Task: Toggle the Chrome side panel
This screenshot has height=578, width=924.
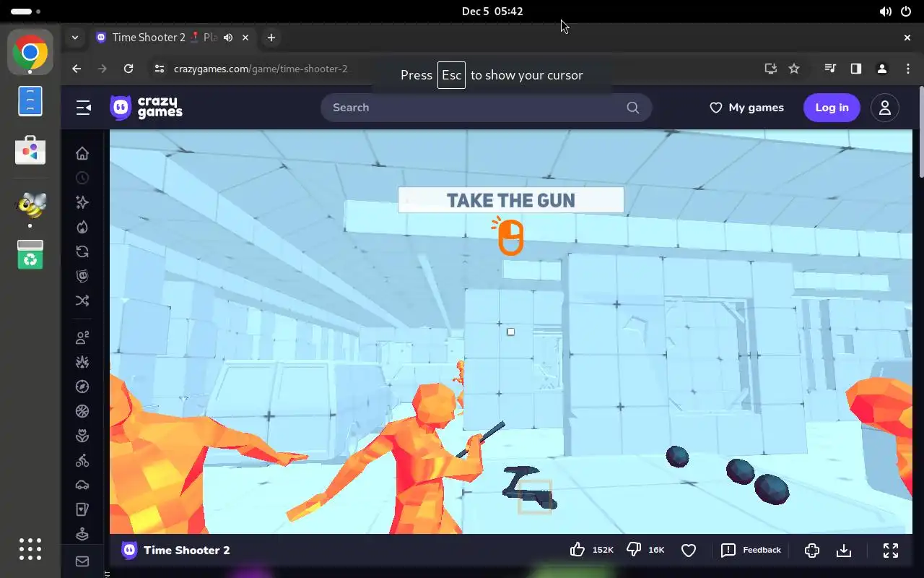Action: click(x=856, y=69)
